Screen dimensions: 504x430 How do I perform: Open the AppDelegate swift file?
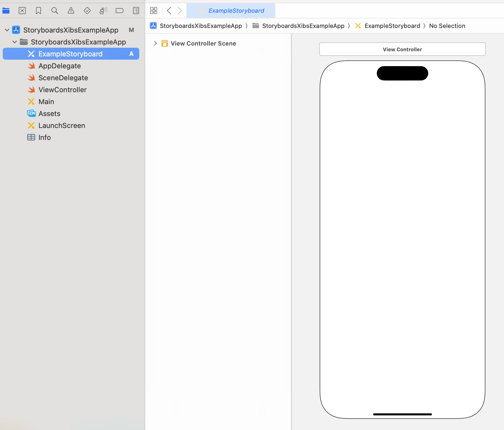point(59,66)
